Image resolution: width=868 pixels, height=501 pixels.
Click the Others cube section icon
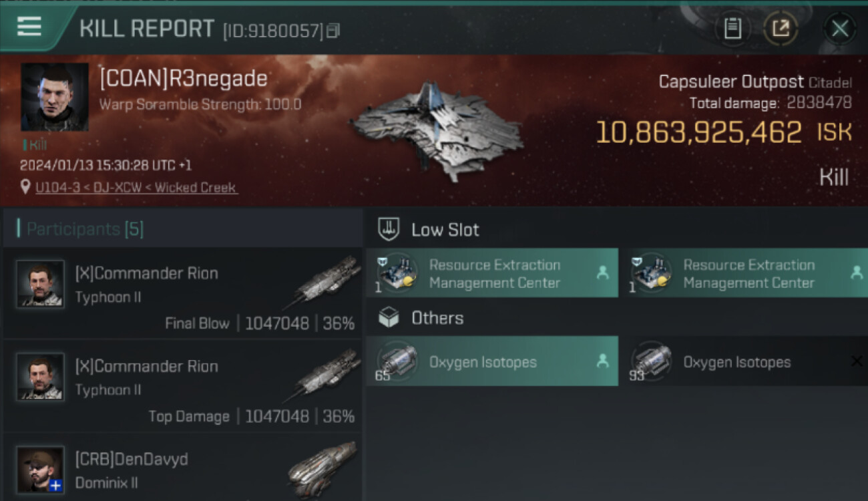coord(389,318)
